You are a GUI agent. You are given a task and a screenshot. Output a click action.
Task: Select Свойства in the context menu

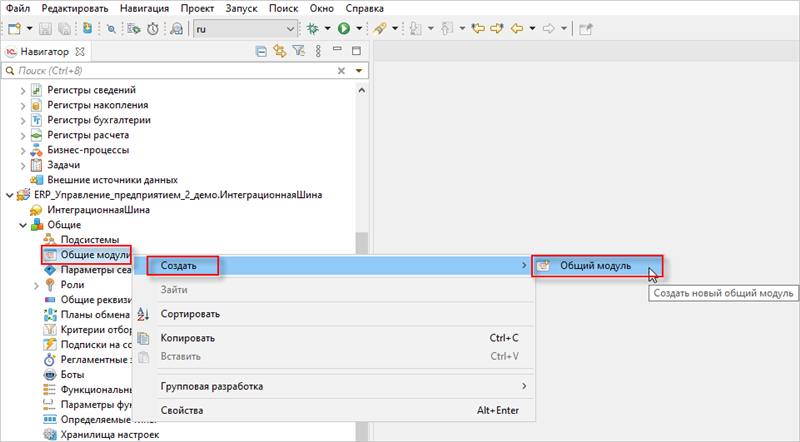click(x=182, y=410)
